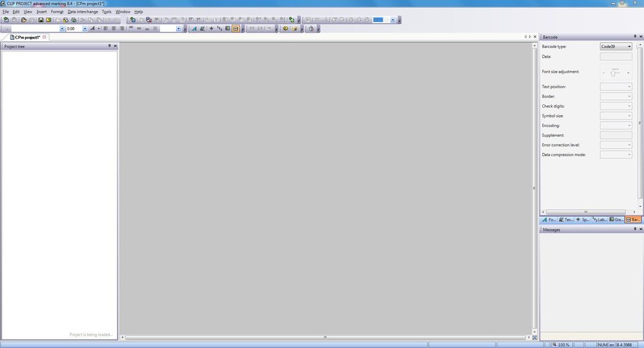Select the CPm project1 document tab
The height and width of the screenshot is (348, 644).
[28, 37]
